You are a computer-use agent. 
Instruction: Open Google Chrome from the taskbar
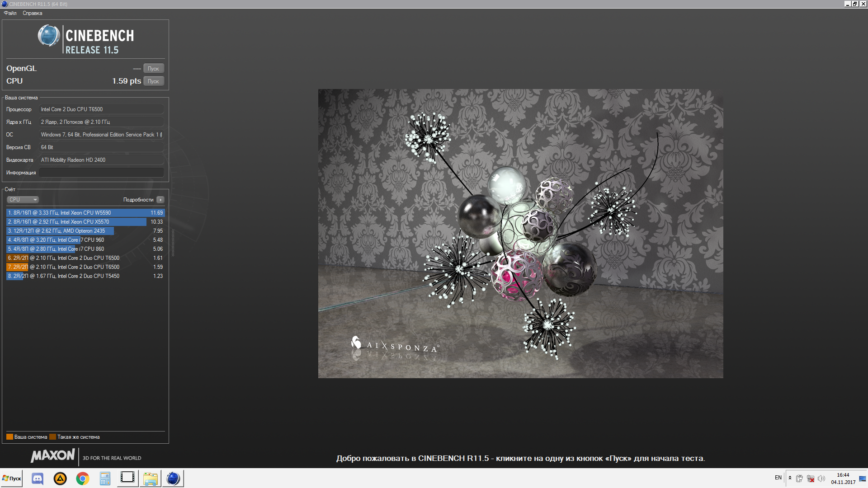coord(83,479)
